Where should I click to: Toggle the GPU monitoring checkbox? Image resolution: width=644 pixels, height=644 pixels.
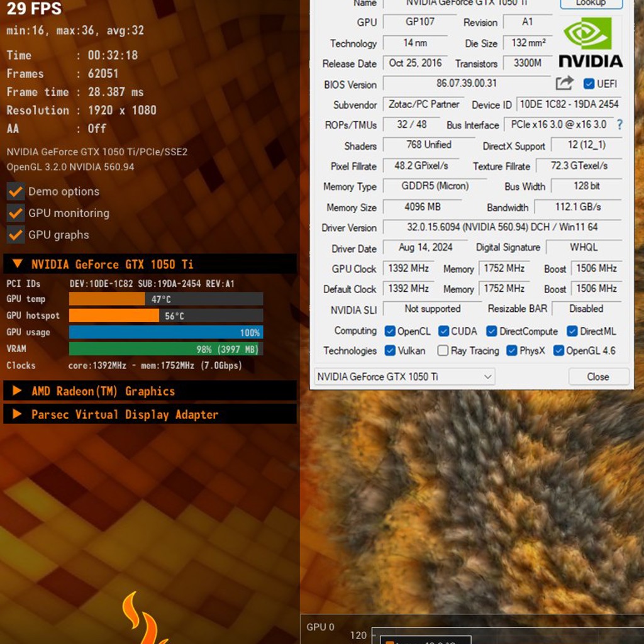(x=16, y=213)
